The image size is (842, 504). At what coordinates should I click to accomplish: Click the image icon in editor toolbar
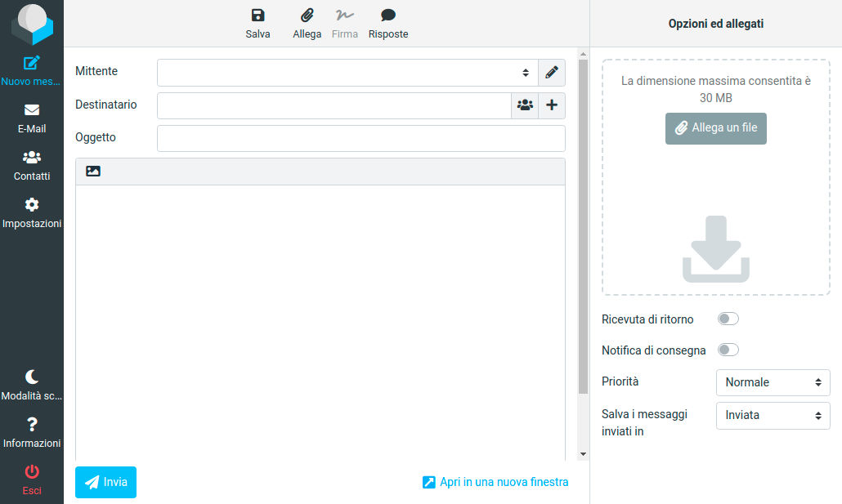click(x=93, y=172)
